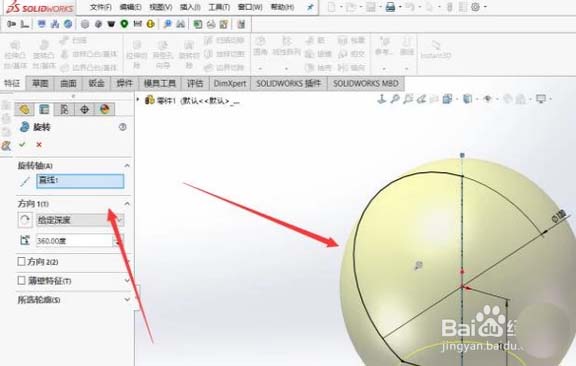Switch to the 焊件 tab
576x366 pixels.
pos(124,83)
